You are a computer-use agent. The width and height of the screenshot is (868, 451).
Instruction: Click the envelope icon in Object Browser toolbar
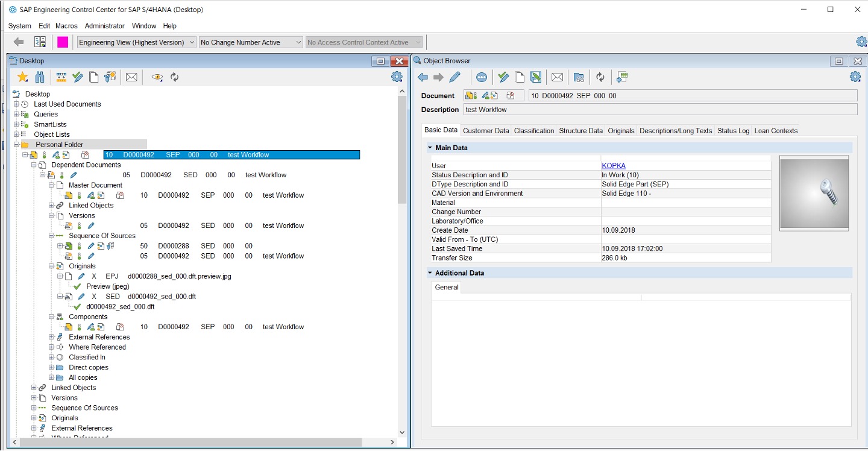[x=557, y=77]
